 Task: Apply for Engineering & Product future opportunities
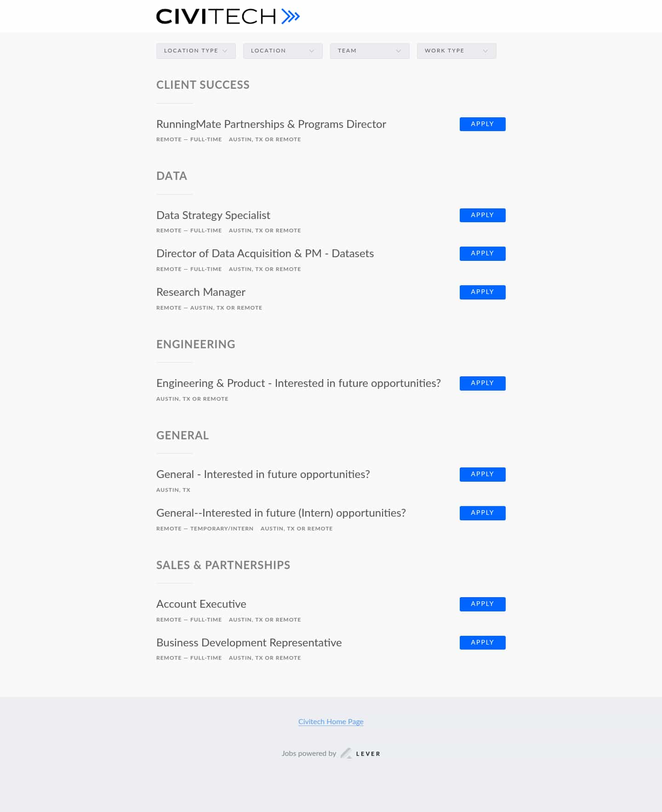tap(482, 383)
